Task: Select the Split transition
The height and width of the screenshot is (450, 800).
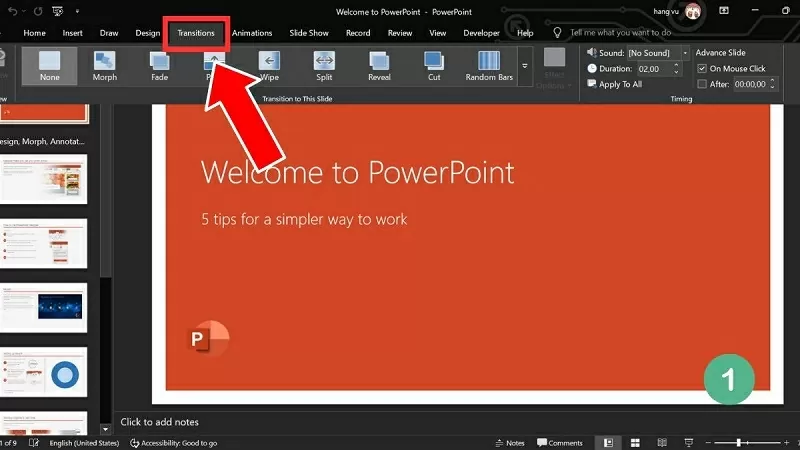Action: 324,66
